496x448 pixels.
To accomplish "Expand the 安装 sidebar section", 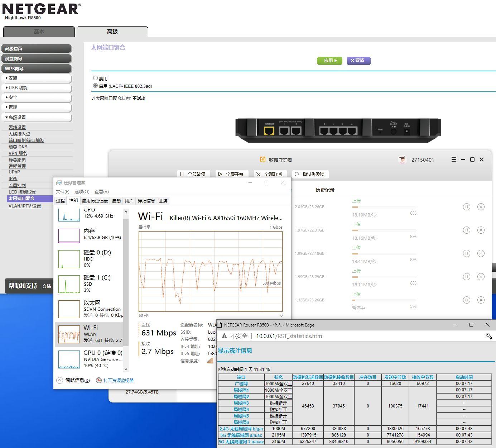I will [x=36, y=78].
